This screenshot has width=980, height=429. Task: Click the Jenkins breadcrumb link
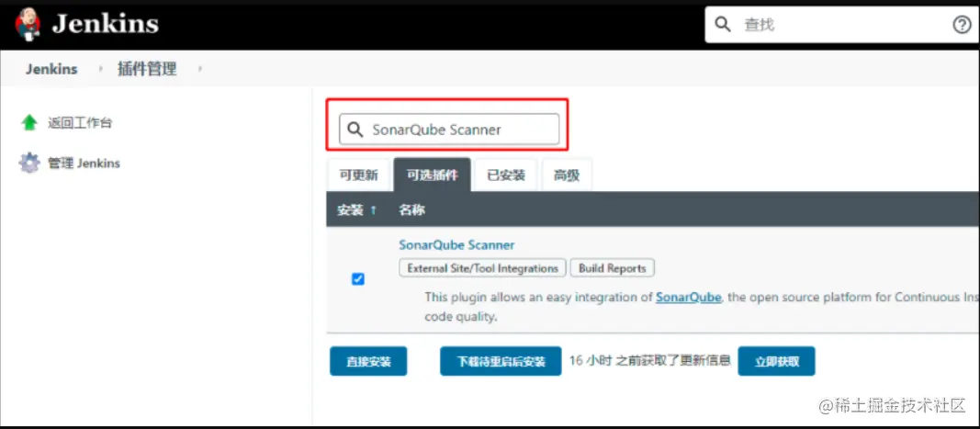pos(51,69)
